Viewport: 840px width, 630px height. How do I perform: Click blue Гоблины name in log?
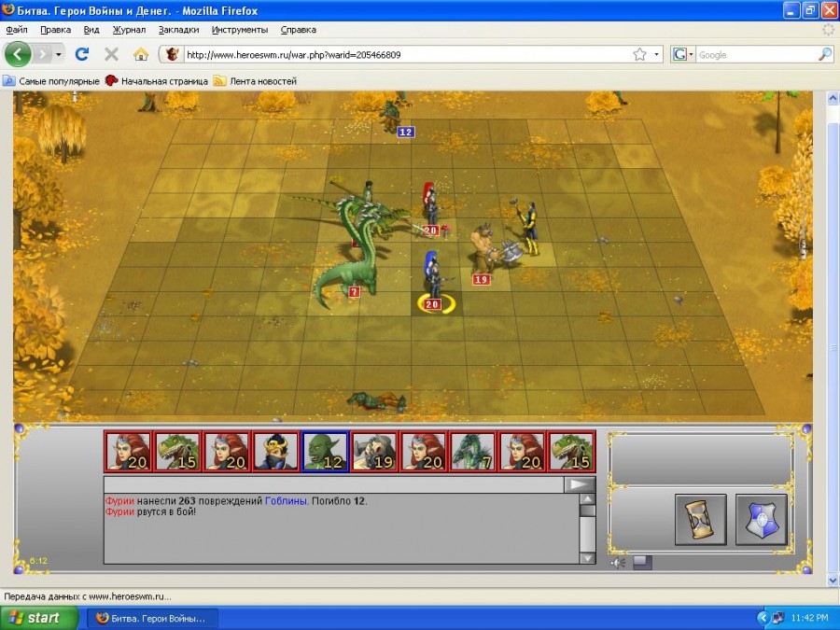[287, 501]
